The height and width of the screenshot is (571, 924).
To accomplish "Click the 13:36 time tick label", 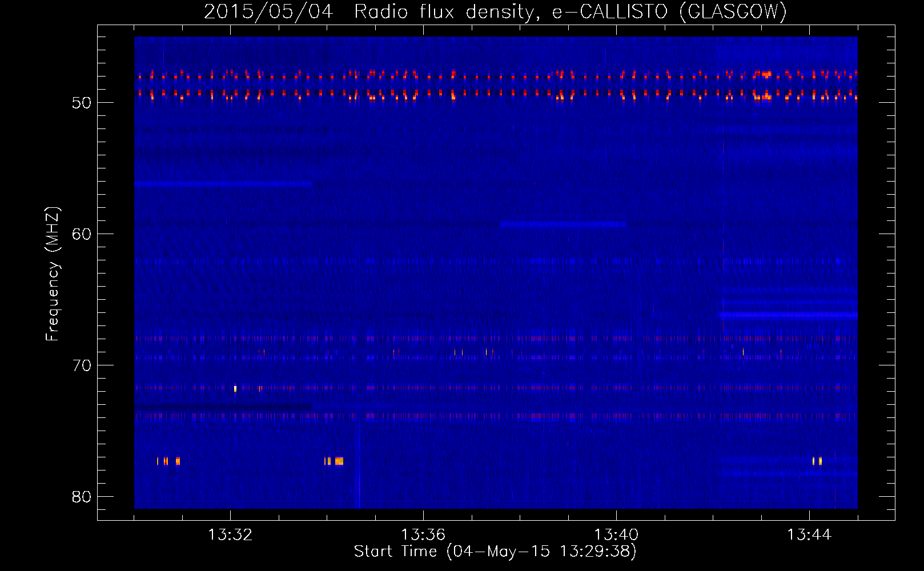I will tap(423, 535).
